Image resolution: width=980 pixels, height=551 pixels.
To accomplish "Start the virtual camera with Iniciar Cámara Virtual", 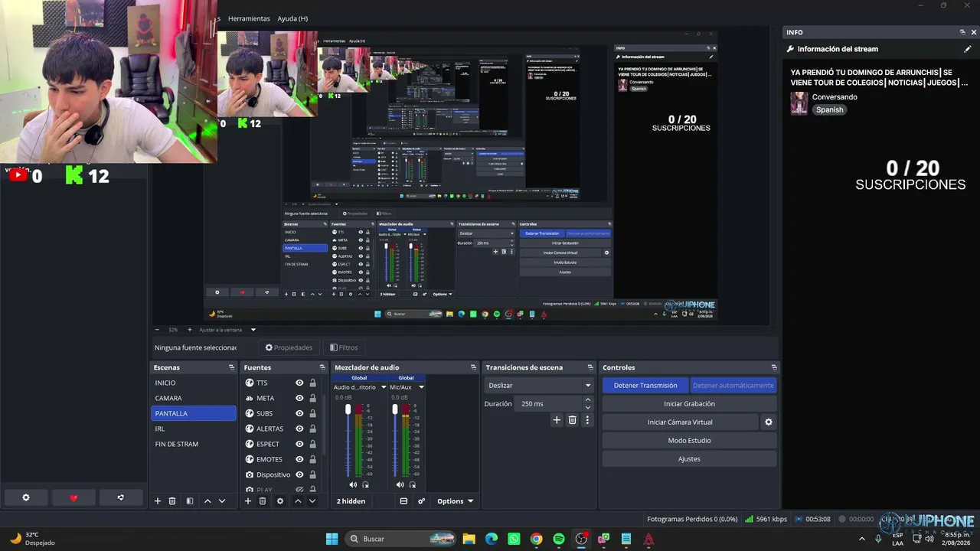I will 680,422.
